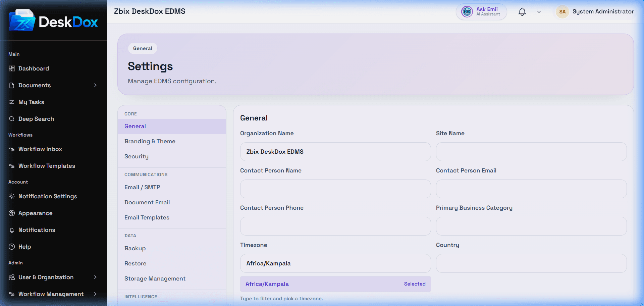The width and height of the screenshot is (644, 306).
Task: Click the Ask Emii robot avatar
Action: pos(467,12)
